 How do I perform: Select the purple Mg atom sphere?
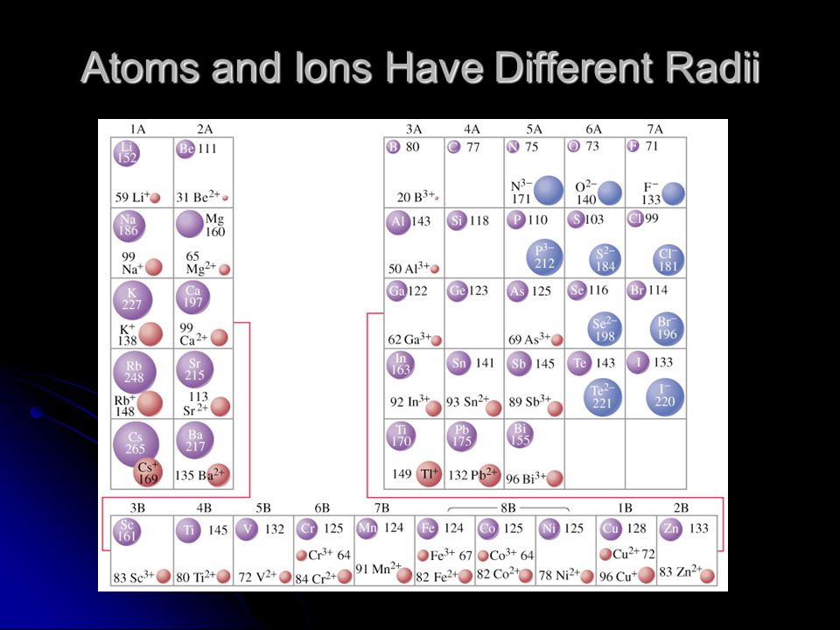[190, 224]
